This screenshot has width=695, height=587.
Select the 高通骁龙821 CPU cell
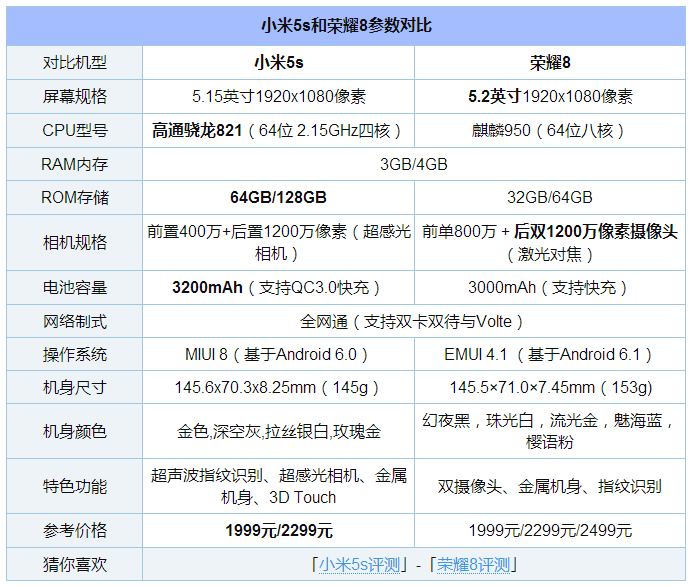tap(279, 130)
